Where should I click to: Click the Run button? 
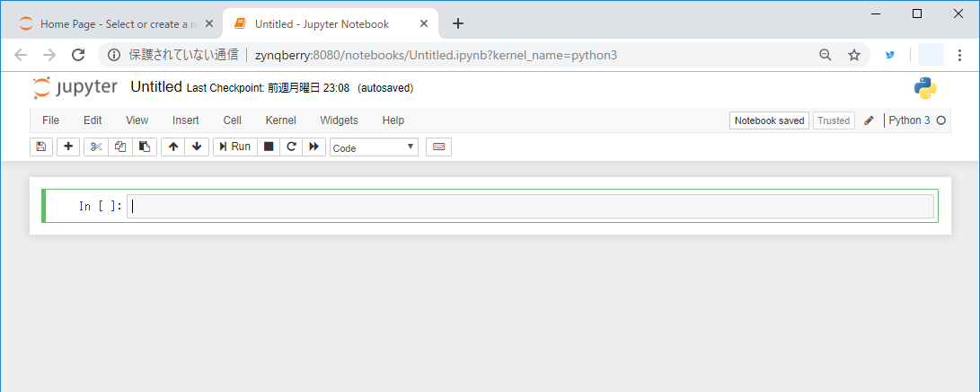(x=235, y=147)
